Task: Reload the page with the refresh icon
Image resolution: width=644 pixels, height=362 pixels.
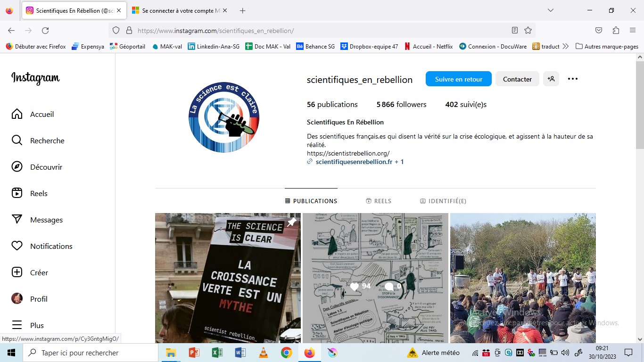Action: tap(45, 30)
